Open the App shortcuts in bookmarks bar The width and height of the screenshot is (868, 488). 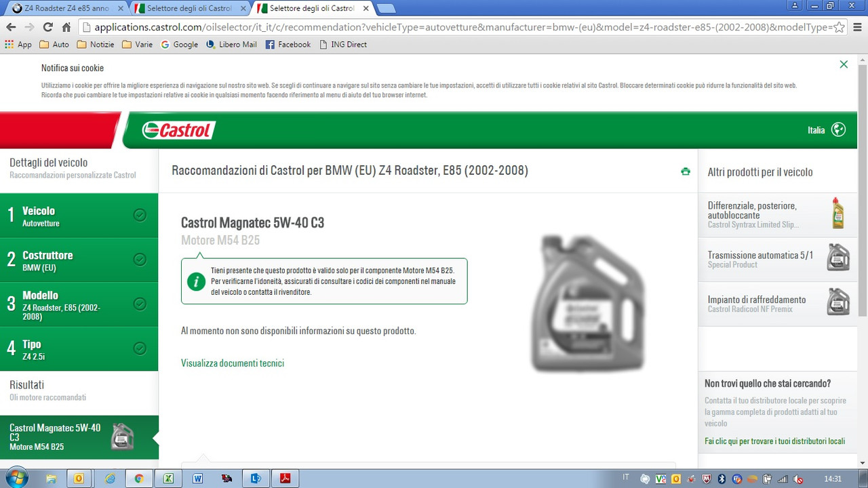pyautogui.click(x=18, y=45)
